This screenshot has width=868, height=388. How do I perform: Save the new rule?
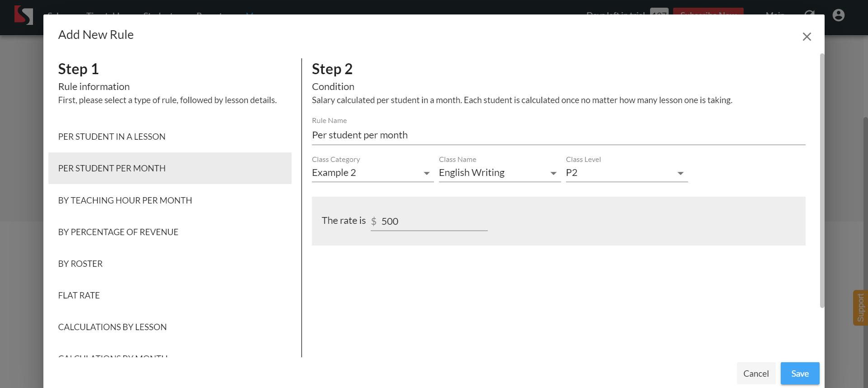[800, 374]
